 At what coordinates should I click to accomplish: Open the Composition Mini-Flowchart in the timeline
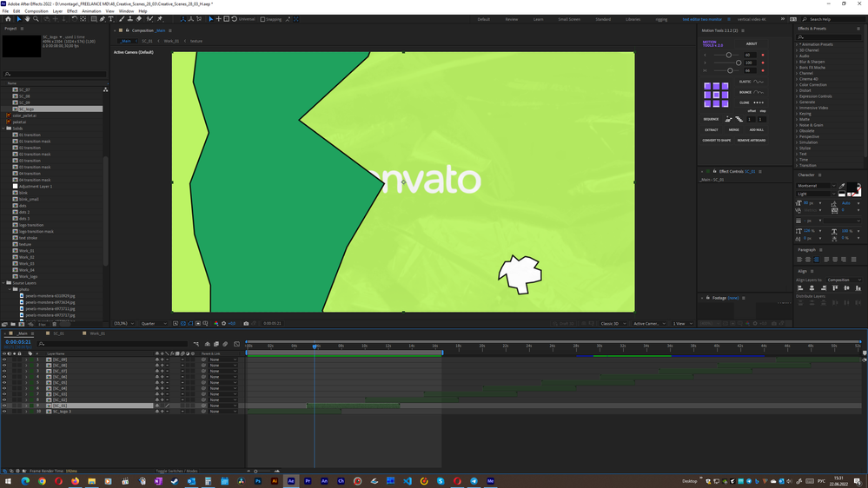click(x=196, y=344)
